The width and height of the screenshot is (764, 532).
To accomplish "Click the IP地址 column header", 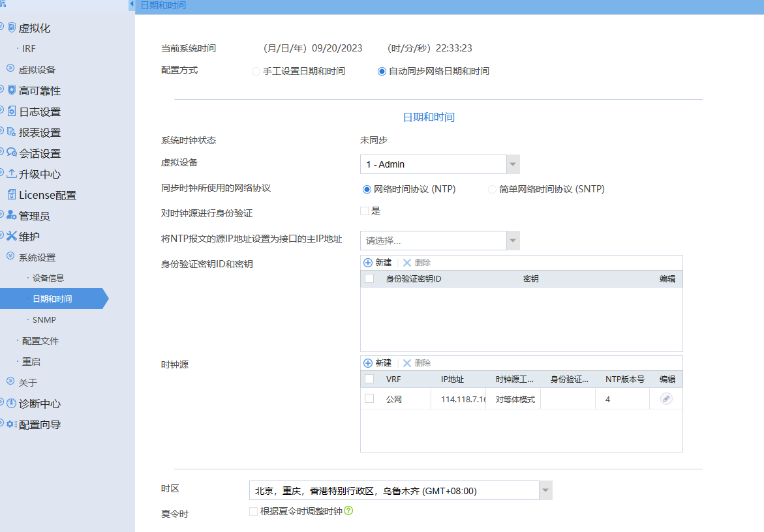I will [x=452, y=379].
